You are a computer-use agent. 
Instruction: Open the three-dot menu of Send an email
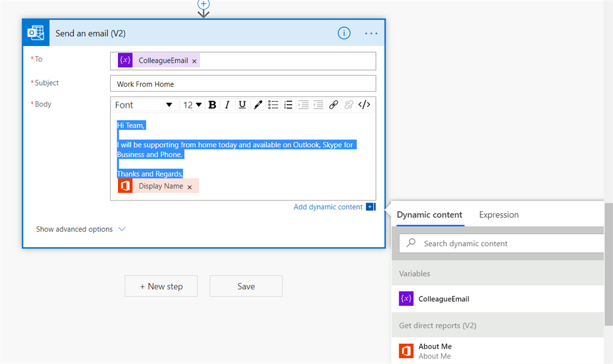point(371,34)
